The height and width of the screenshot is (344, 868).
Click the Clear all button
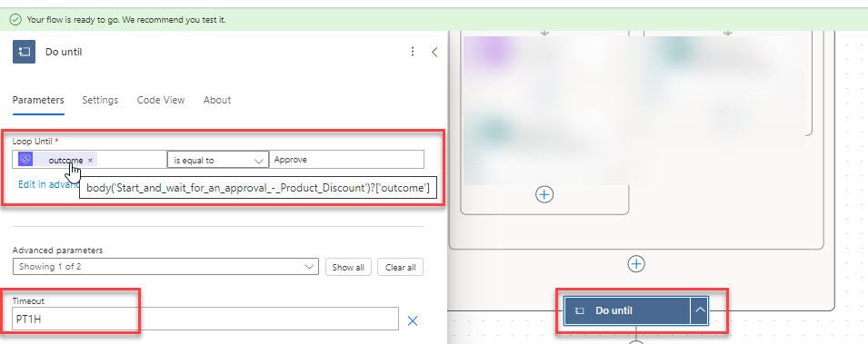400,267
